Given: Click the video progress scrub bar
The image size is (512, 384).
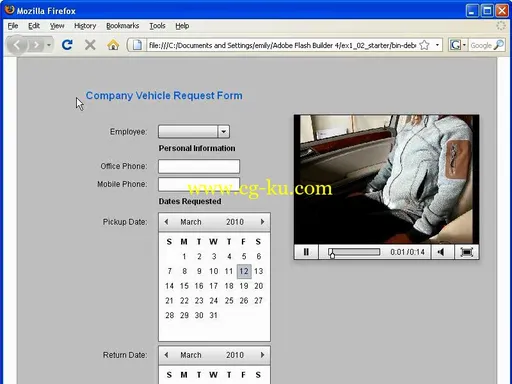Looking at the screenshot, I should (354, 252).
